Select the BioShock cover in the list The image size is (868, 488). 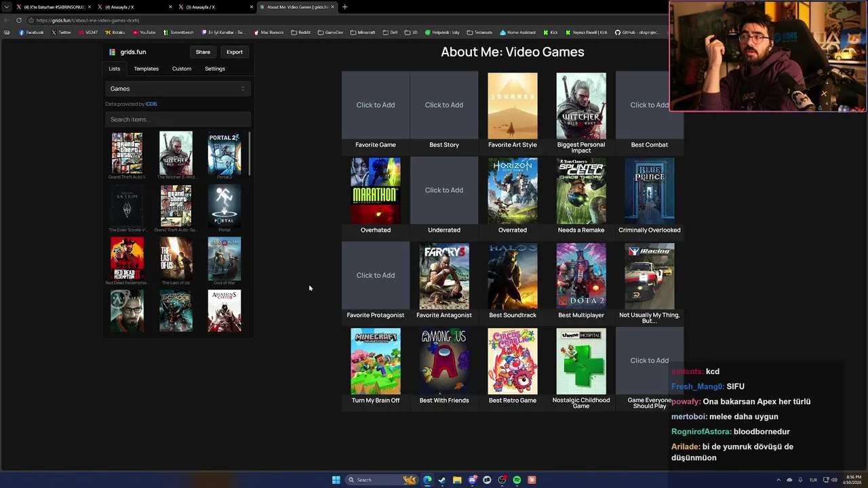pos(176,312)
